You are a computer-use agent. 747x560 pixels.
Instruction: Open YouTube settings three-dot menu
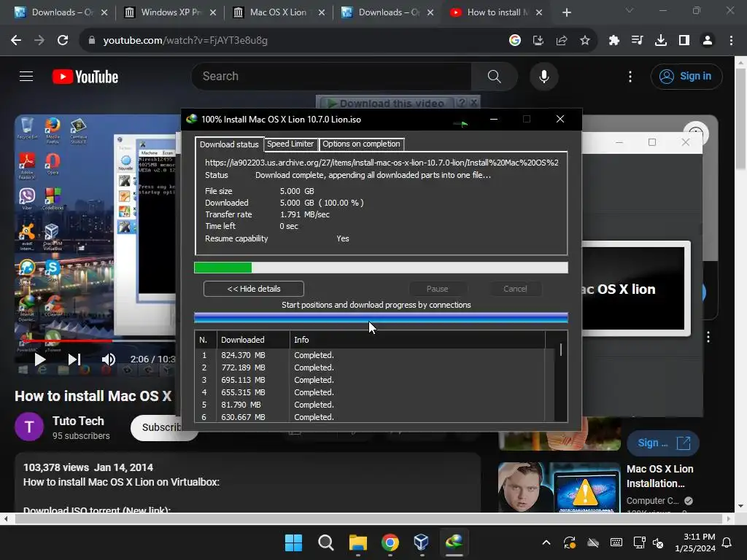[x=630, y=77]
